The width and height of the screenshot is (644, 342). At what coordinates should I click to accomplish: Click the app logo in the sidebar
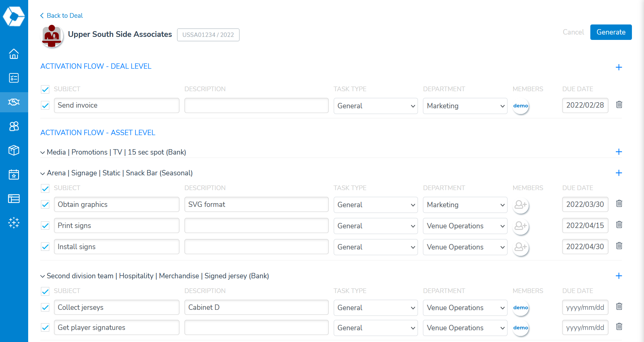click(14, 16)
